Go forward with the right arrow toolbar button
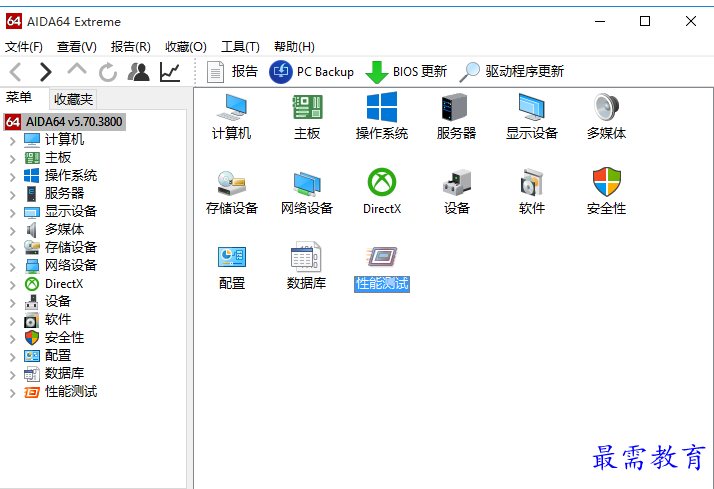 46,72
